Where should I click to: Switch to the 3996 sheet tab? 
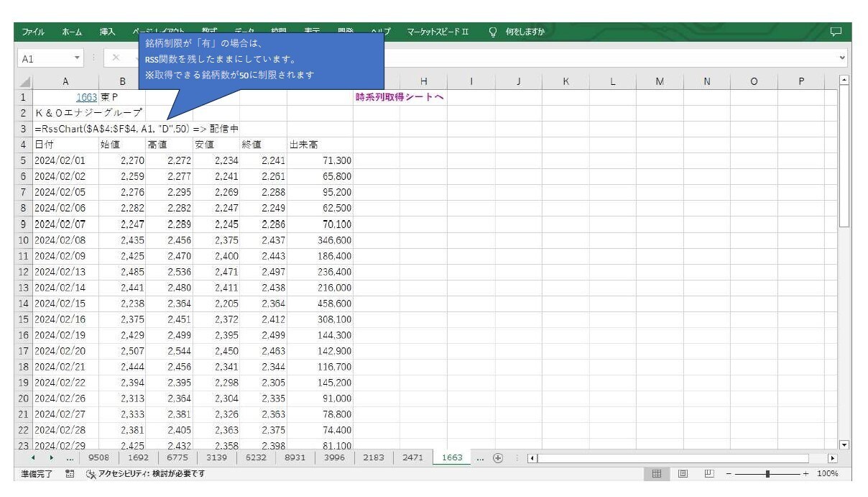(334, 457)
